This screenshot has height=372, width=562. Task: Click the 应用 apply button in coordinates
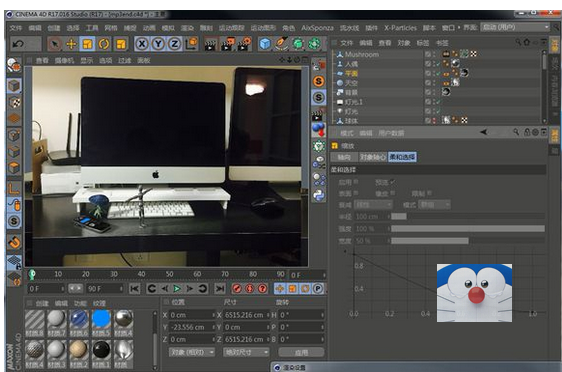tap(301, 352)
